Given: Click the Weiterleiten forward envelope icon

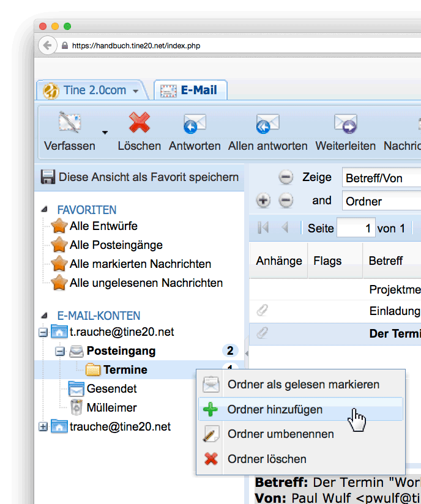Looking at the screenshot, I should point(346,124).
